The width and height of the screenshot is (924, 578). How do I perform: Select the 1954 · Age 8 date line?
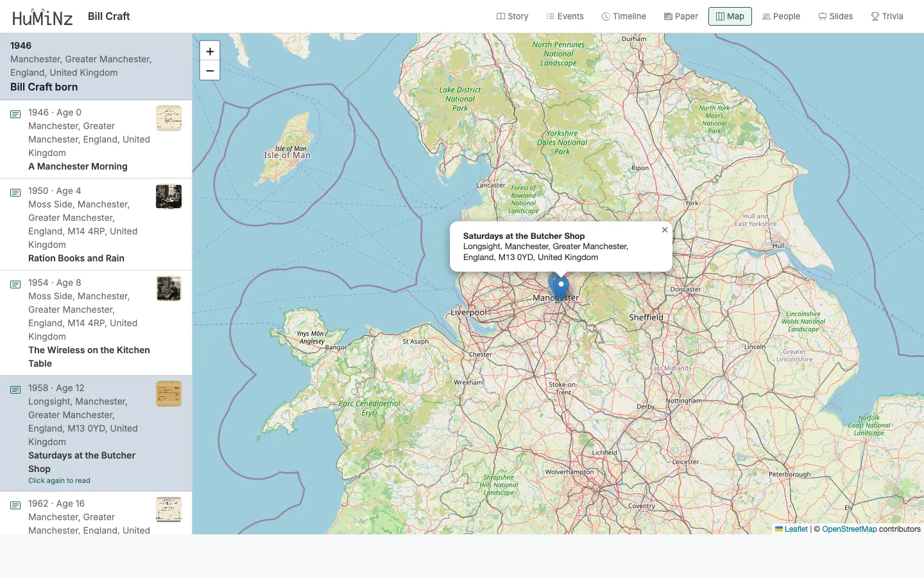coord(55,283)
